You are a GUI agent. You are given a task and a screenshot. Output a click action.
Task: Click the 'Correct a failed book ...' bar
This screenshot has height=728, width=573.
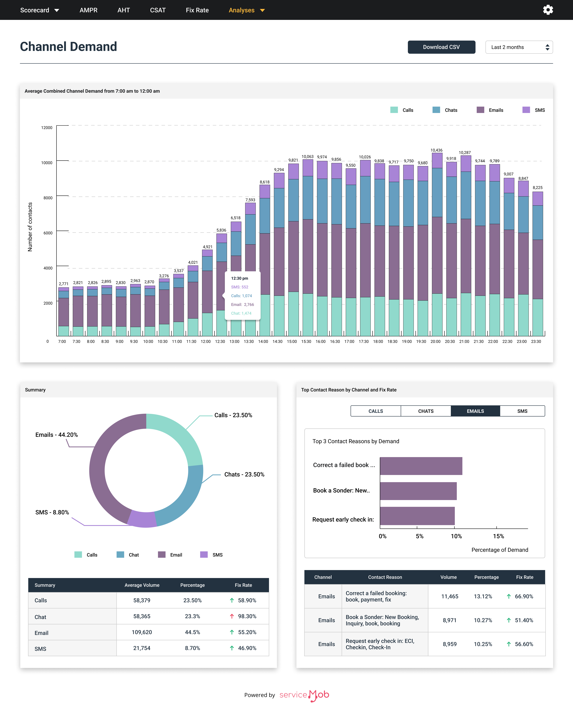[x=421, y=466]
